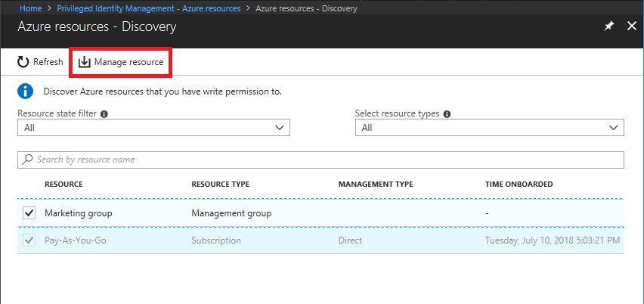This screenshot has width=644, height=304.
Task: Click the Manage resource button label
Action: coord(128,62)
